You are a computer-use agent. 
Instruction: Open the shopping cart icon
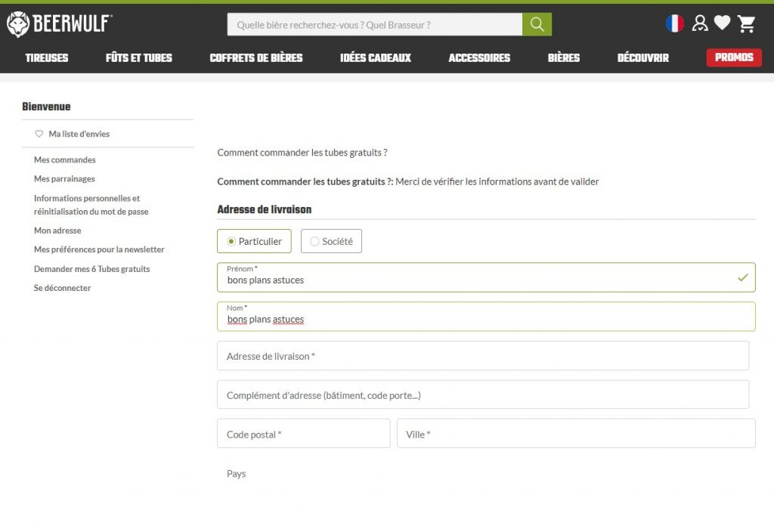pyautogui.click(x=747, y=24)
